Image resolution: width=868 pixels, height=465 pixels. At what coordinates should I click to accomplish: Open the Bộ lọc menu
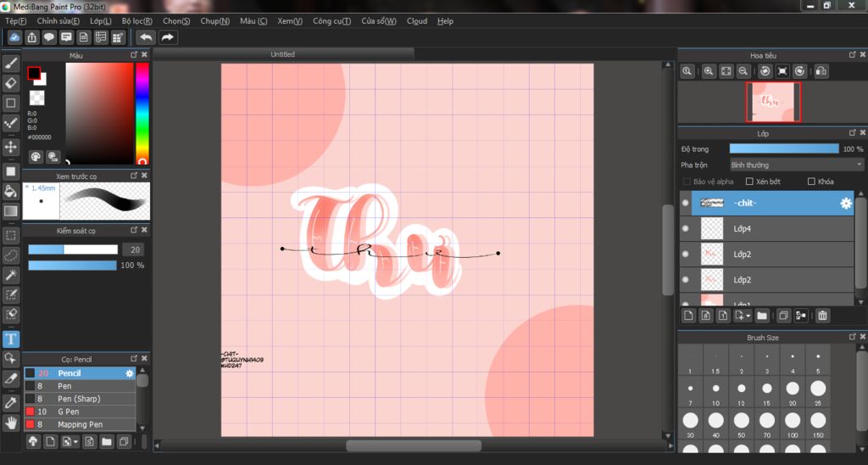pos(137,21)
